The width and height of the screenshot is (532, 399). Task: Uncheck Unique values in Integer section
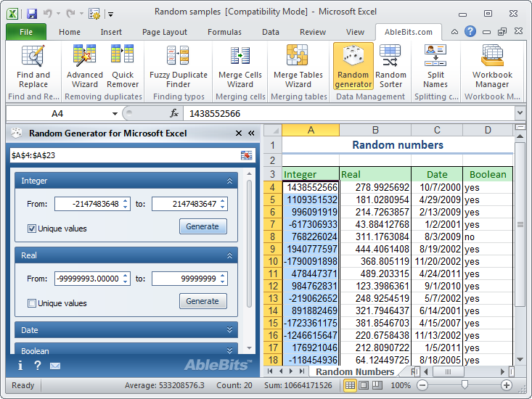tap(32, 229)
